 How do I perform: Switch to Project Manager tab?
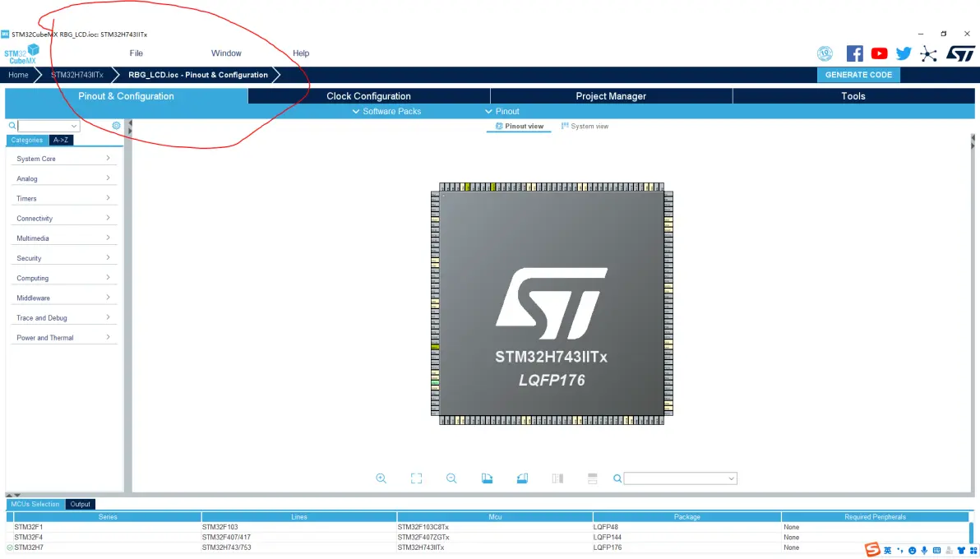(611, 96)
